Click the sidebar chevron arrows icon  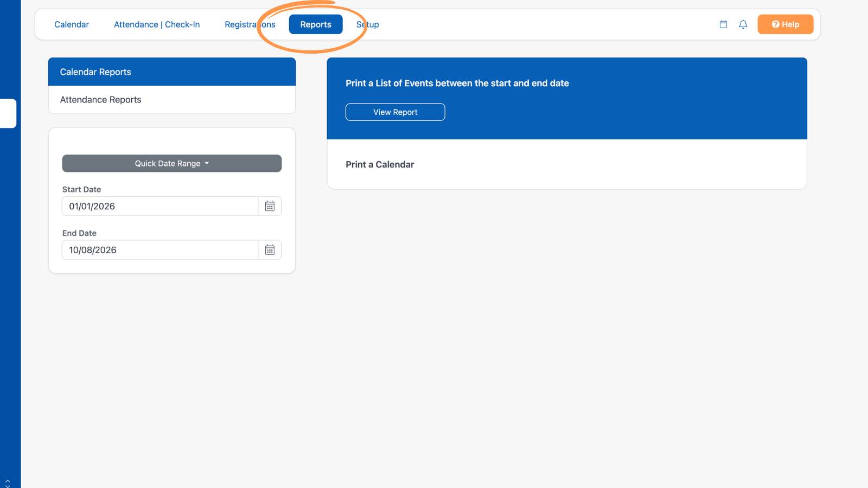point(8,483)
